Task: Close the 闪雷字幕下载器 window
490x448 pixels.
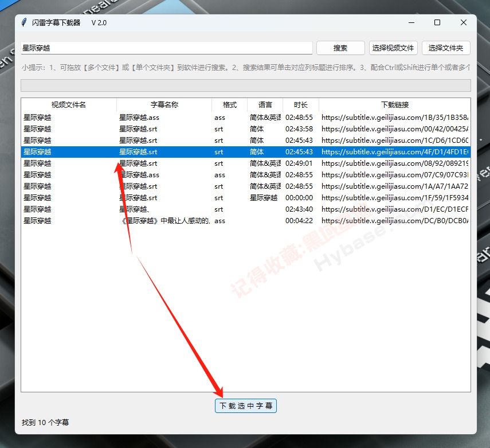Action: coord(464,22)
